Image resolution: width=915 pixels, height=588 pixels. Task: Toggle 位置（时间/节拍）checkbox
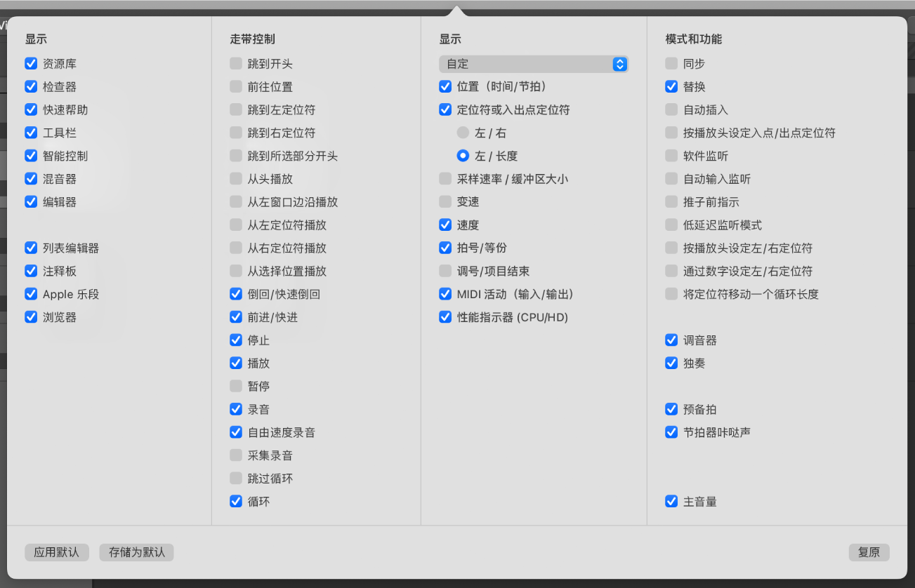(445, 87)
